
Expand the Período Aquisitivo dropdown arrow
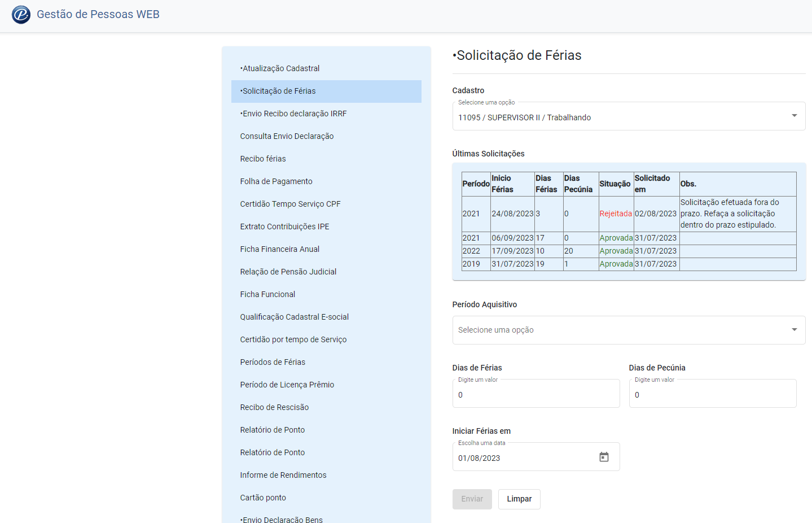[x=794, y=330]
